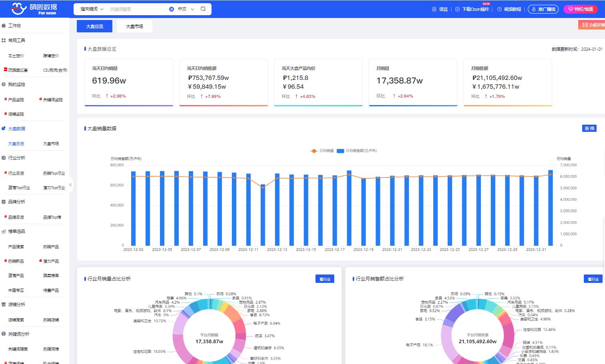
Task: Click the 店铺分析 shop icon
Action: [4, 304]
